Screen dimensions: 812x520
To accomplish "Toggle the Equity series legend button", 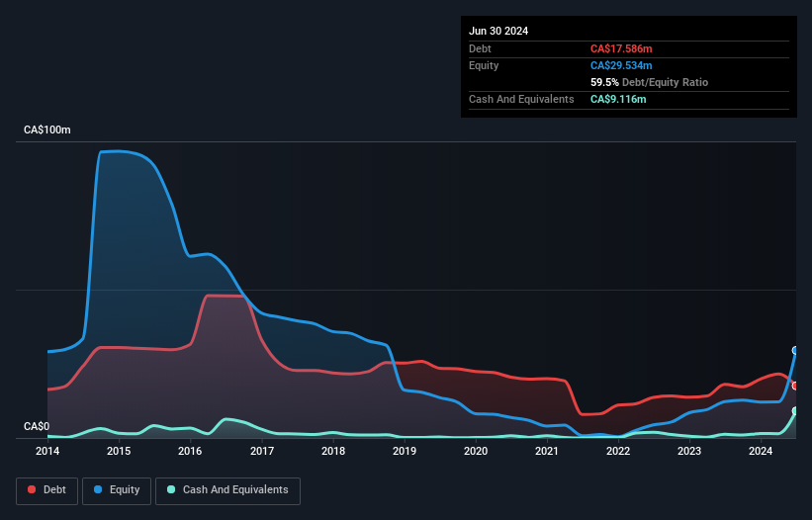I will tap(117, 490).
